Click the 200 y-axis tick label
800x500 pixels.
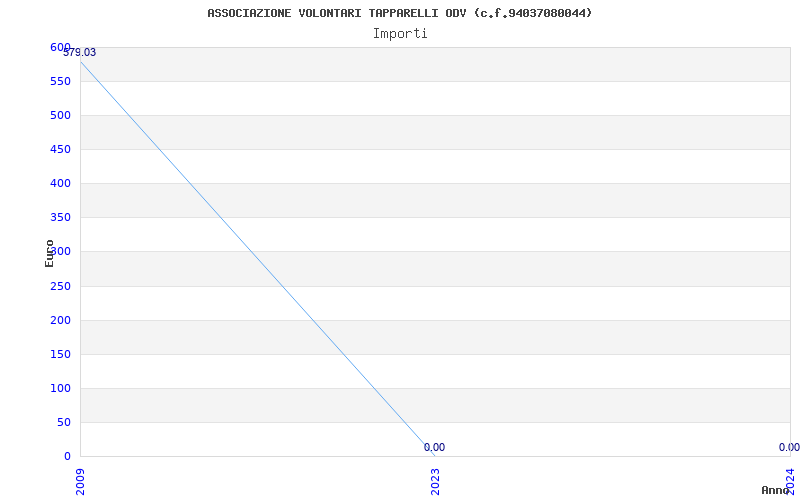point(60,320)
